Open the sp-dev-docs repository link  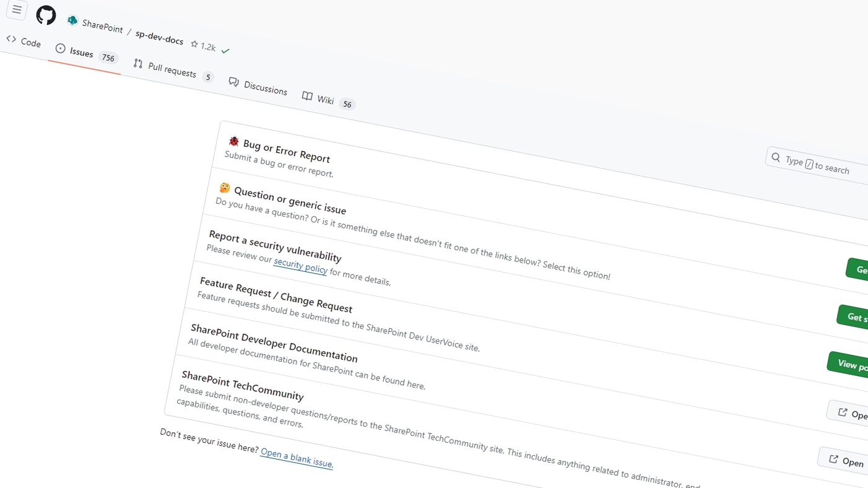coord(159,38)
